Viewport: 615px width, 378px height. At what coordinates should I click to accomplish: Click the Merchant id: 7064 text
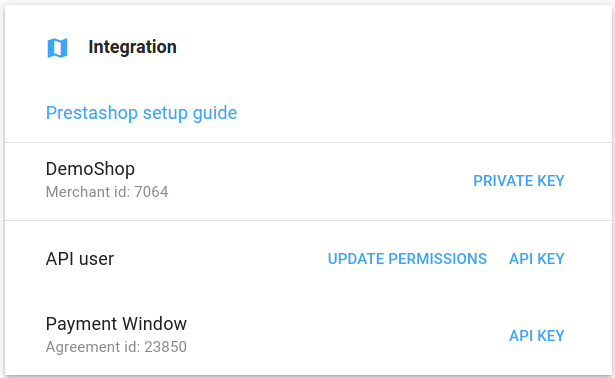107,192
